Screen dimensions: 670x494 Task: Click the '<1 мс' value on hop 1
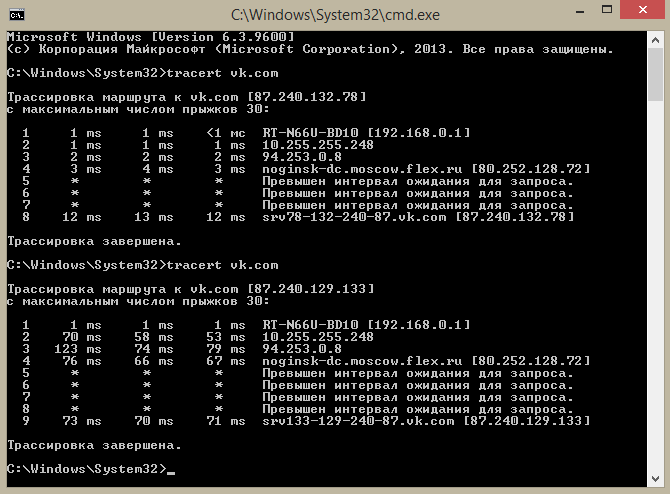click(226, 133)
